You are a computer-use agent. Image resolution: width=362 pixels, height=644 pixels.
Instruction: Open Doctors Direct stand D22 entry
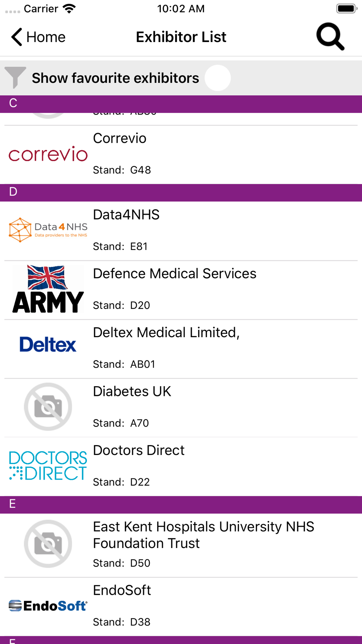point(181,467)
